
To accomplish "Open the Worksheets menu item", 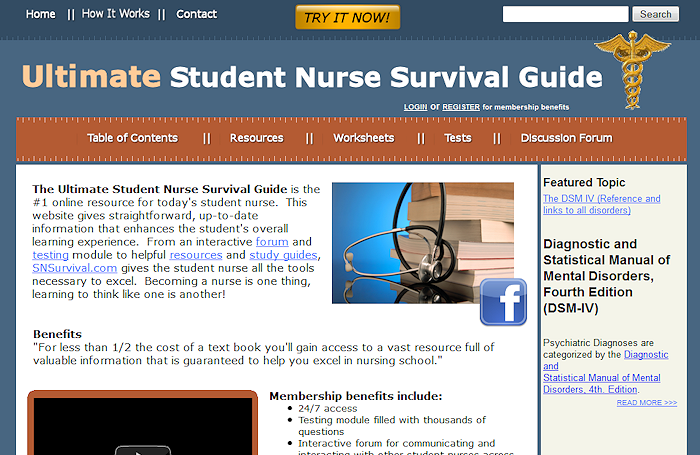I will [364, 138].
